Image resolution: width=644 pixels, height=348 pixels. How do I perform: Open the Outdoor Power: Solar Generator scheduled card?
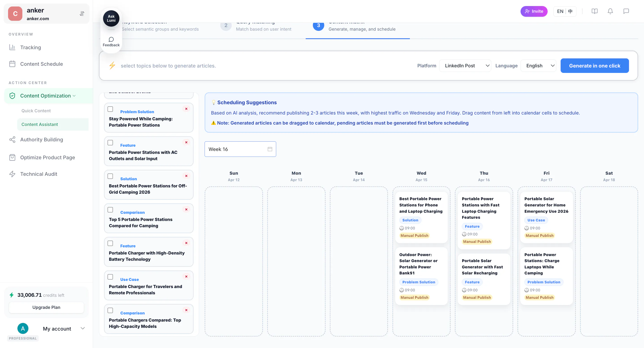421,276
